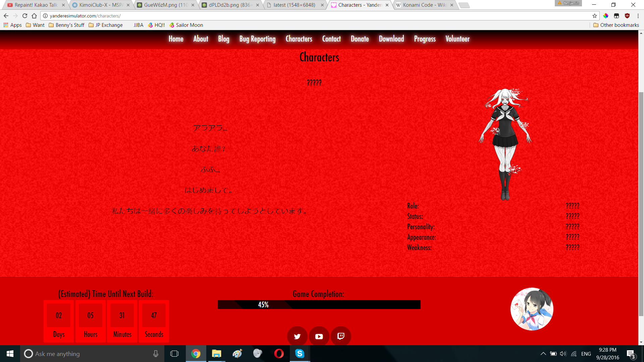Screen dimensions: 644x362
Task: Click the battery tray icon
Action: tap(553, 354)
